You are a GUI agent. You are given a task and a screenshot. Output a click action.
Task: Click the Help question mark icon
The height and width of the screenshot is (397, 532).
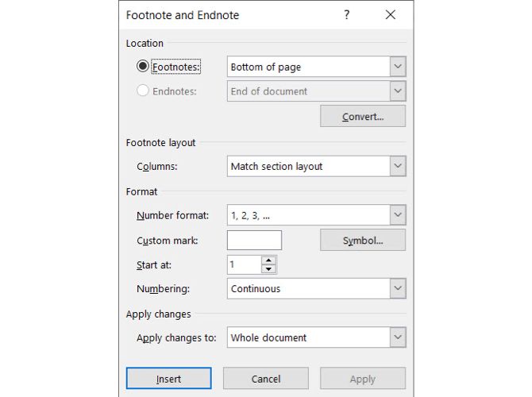point(346,15)
